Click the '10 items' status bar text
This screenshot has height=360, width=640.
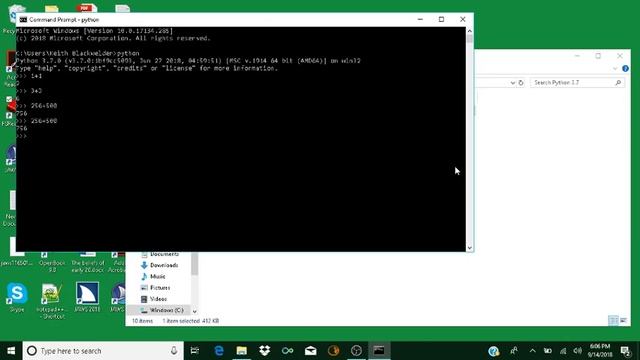pos(142,321)
